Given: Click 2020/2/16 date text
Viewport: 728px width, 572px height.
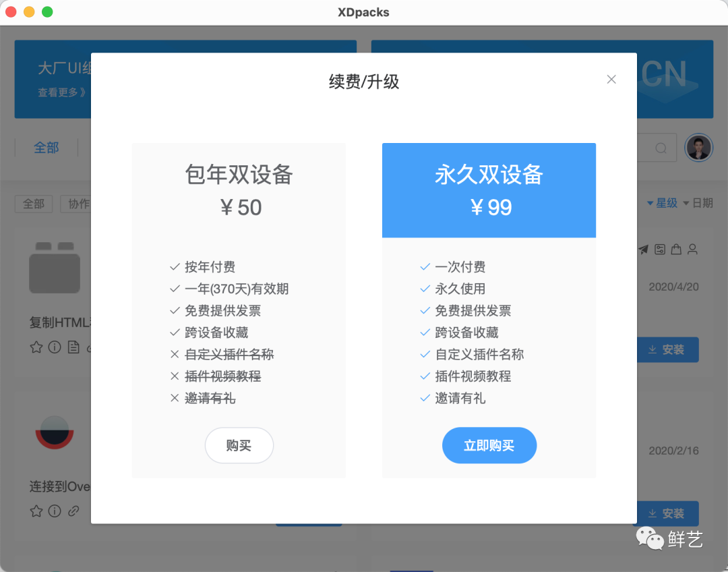Looking at the screenshot, I should coord(673,451).
